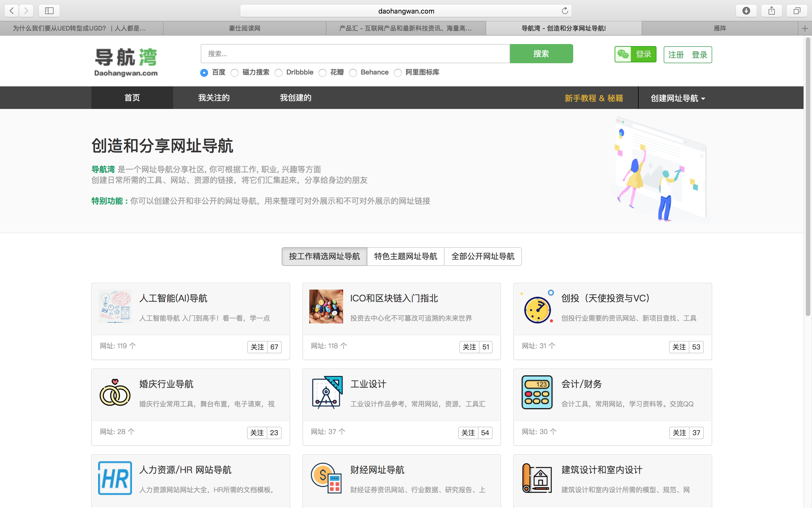The width and height of the screenshot is (812, 508).
Task: Follow ICO和区块链入门指北 with 关注 button
Action: 469,347
